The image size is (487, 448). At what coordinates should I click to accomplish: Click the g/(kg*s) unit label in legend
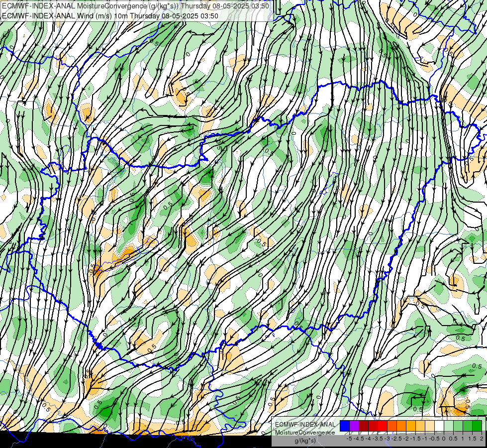(x=305, y=441)
